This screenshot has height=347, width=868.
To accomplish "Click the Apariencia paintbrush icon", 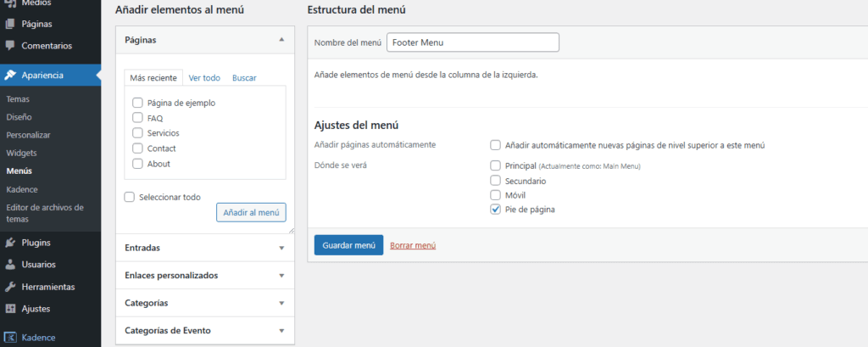I will [x=10, y=75].
